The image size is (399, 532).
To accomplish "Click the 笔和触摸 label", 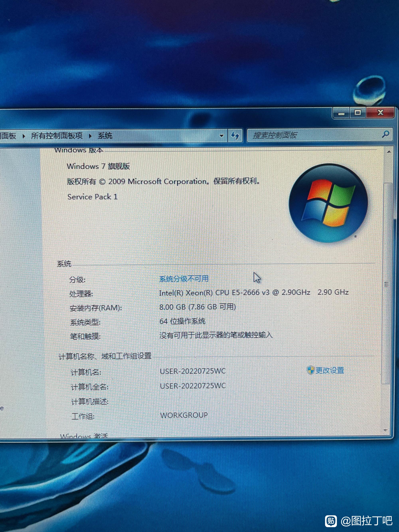I will point(85,336).
